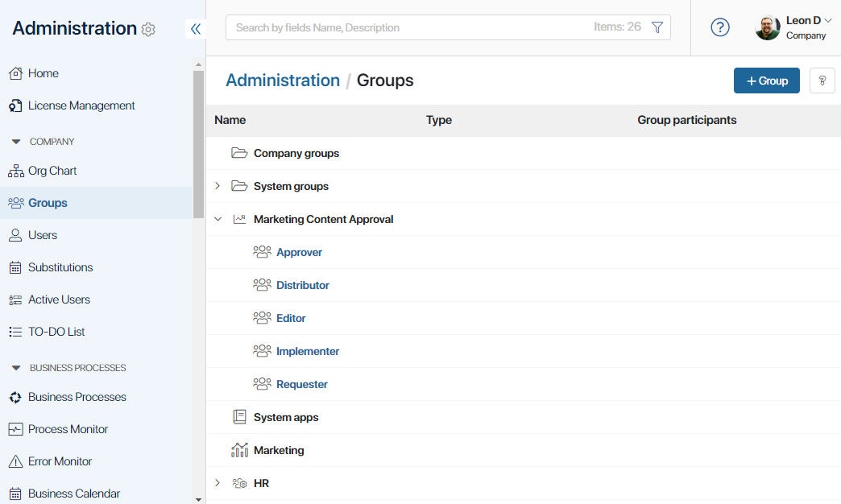The image size is (841, 504).
Task: Click the Process Monitor icon
Action: coord(15,429)
